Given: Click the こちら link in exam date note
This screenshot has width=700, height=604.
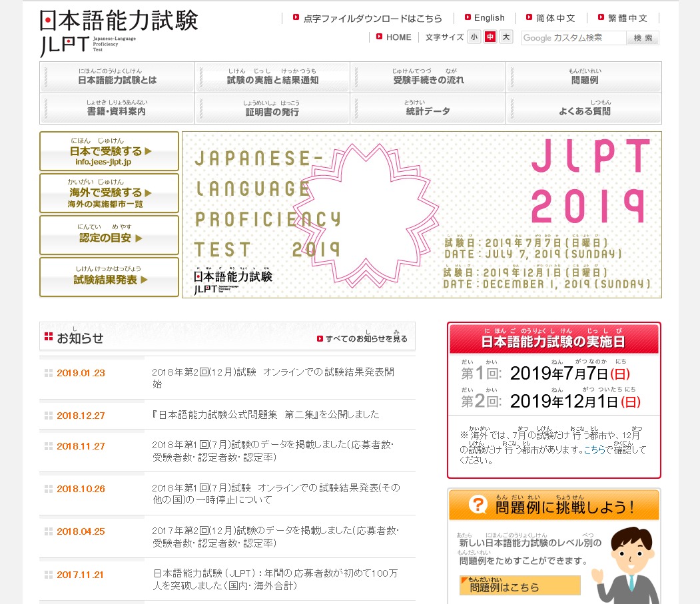Looking at the screenshot, I should 594,450.
